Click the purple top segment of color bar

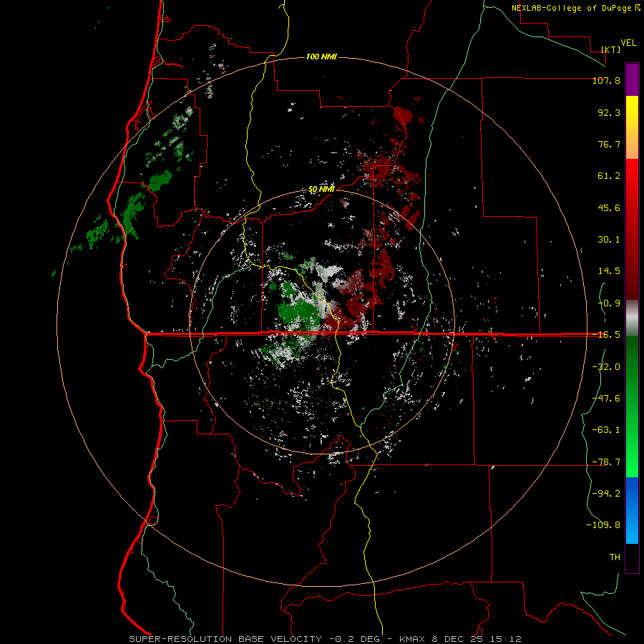[x=632, y=79]
